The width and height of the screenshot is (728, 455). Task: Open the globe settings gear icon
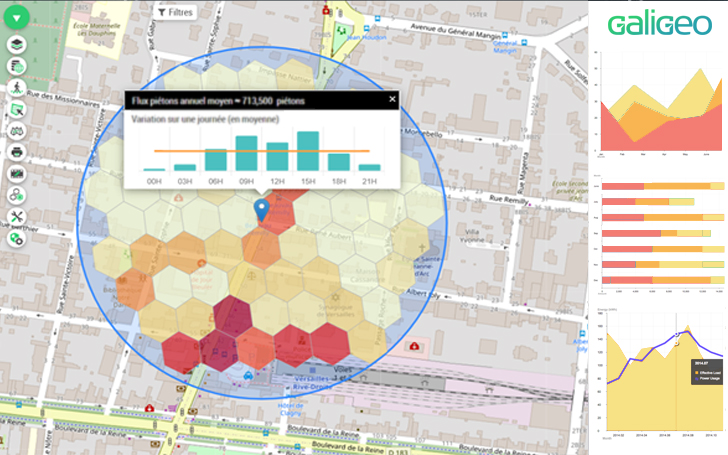17,239
